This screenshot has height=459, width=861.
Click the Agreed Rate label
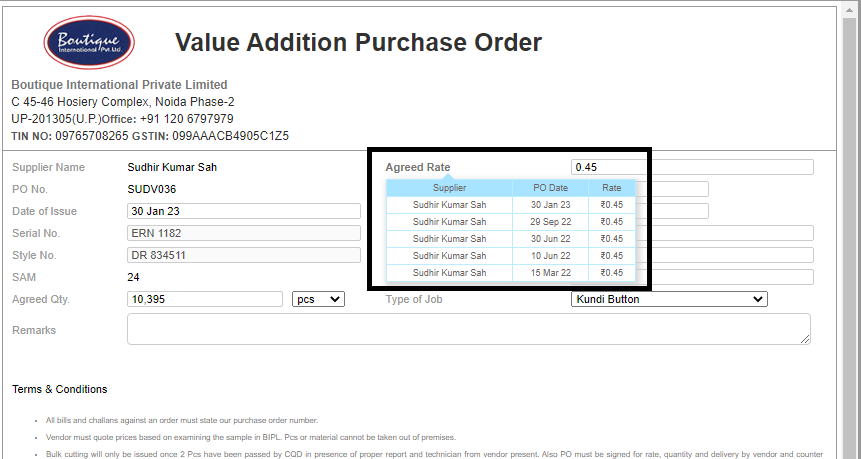coord(418,167)
